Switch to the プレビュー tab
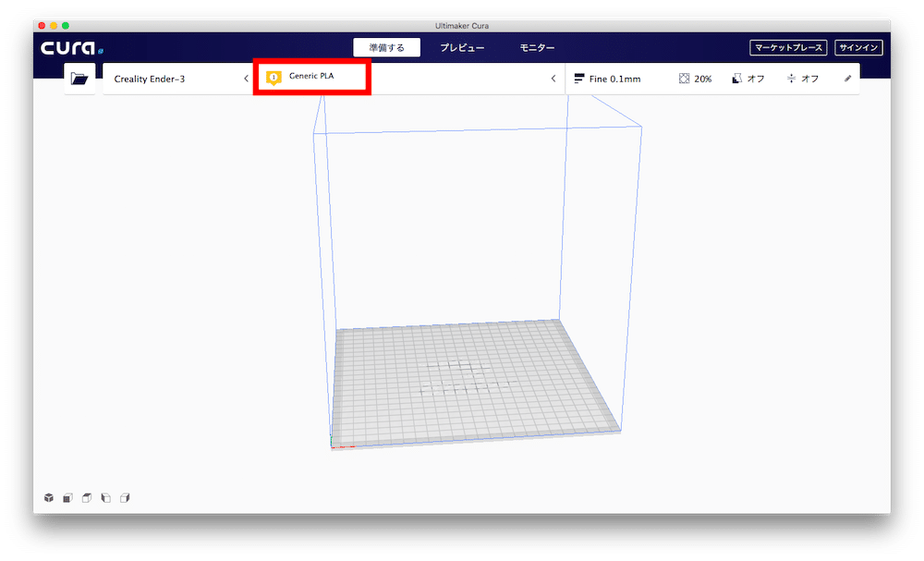Image resolution: width=924 pixels, height=561 pixels. [464, 48]
